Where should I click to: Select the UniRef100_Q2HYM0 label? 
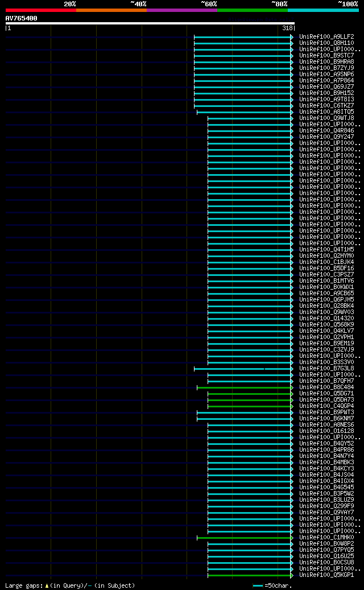[x=326, y=256]
